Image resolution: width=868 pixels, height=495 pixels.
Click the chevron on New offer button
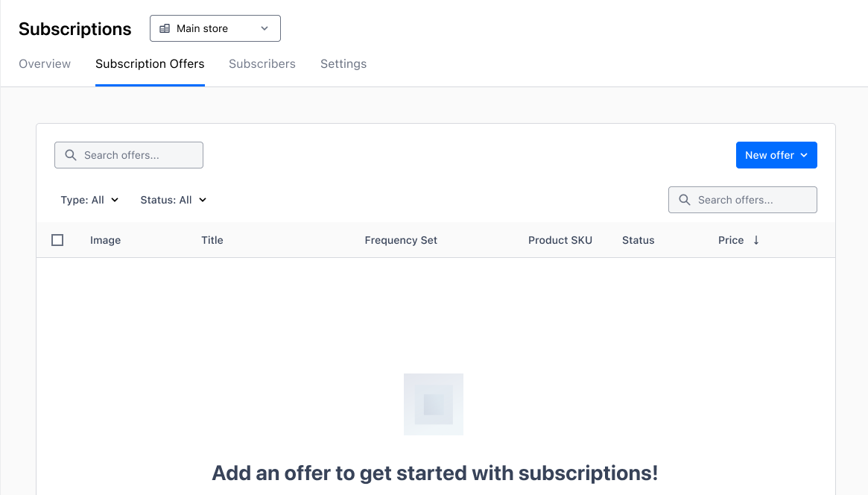click(x=805, y=156)
